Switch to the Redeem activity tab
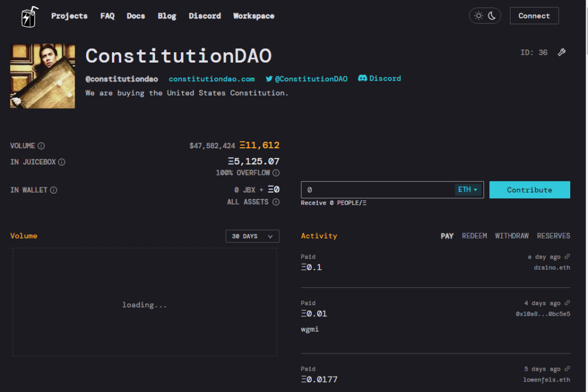Screen dimensions: 588x392 [x=474, y=236]
